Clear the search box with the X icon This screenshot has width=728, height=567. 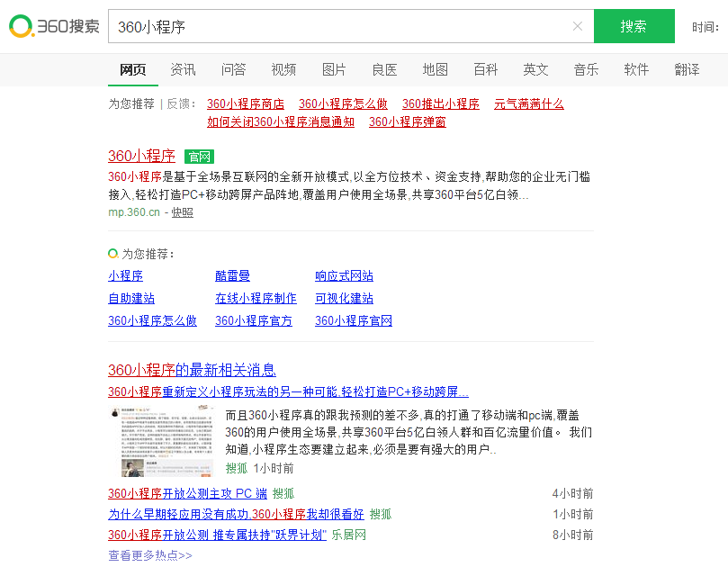(578, 26)
